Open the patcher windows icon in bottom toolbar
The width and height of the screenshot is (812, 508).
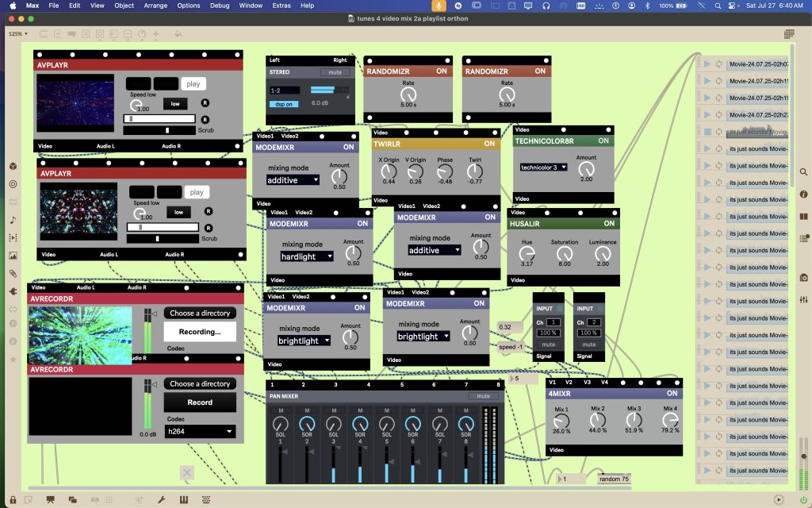(x=72, y=500)
